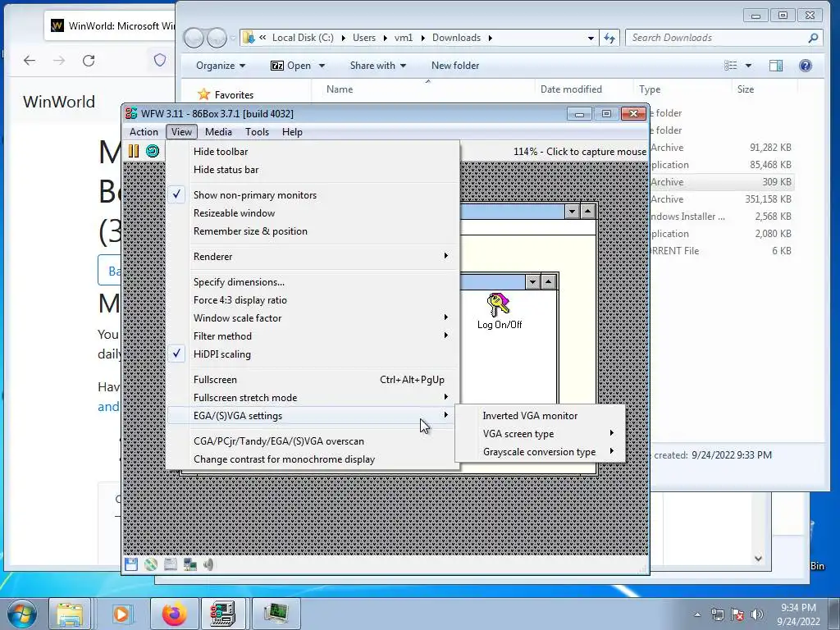Toggle Resizeable window option
This screenshot has height=630, width=840.
point(313,213)
